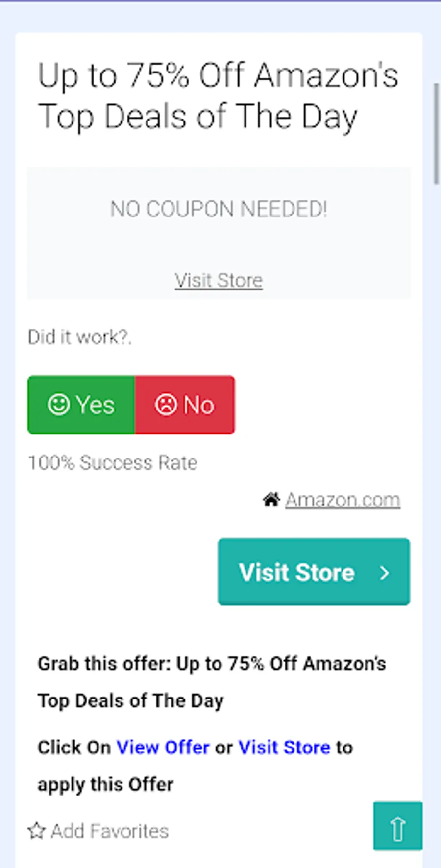This screenshot has height=868, width=441.
Task: Click the chevron arrow inside Visit Store button
Action: coord(385,573)
